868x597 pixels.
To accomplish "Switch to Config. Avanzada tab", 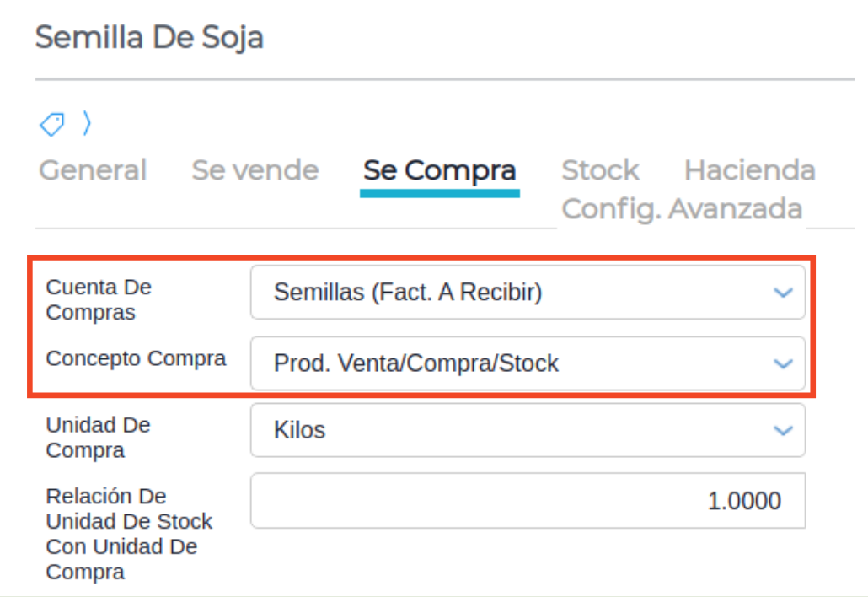I will 682,208.
